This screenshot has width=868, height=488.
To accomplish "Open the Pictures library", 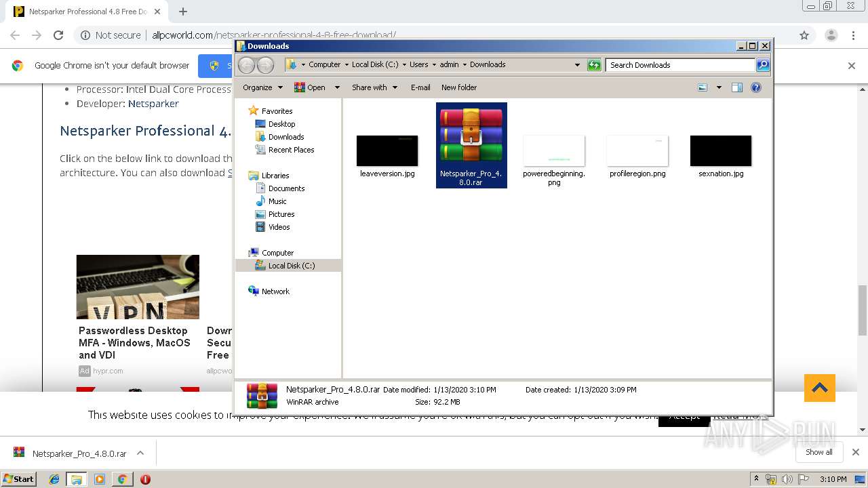I will click(x=281, y=214).
